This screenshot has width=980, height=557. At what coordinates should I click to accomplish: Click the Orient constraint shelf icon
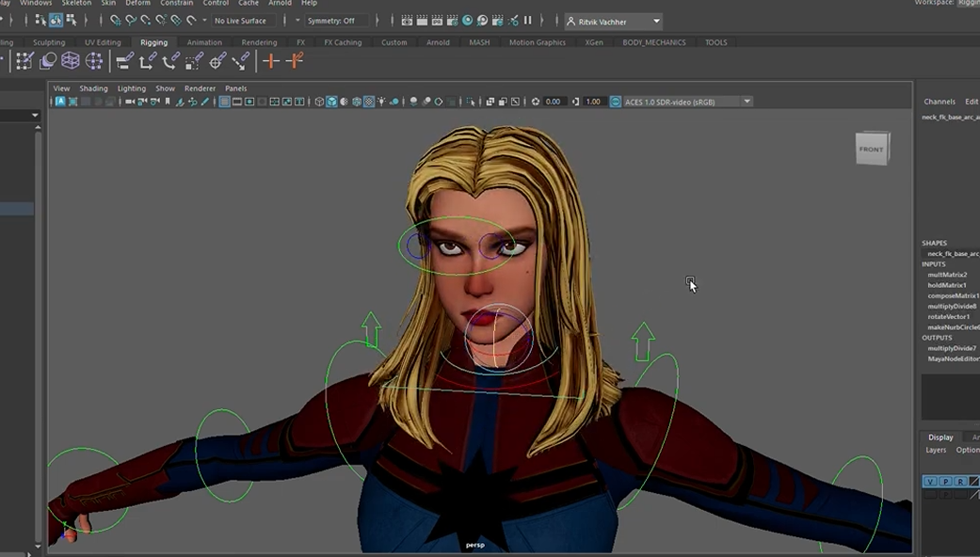coord(170,60)
